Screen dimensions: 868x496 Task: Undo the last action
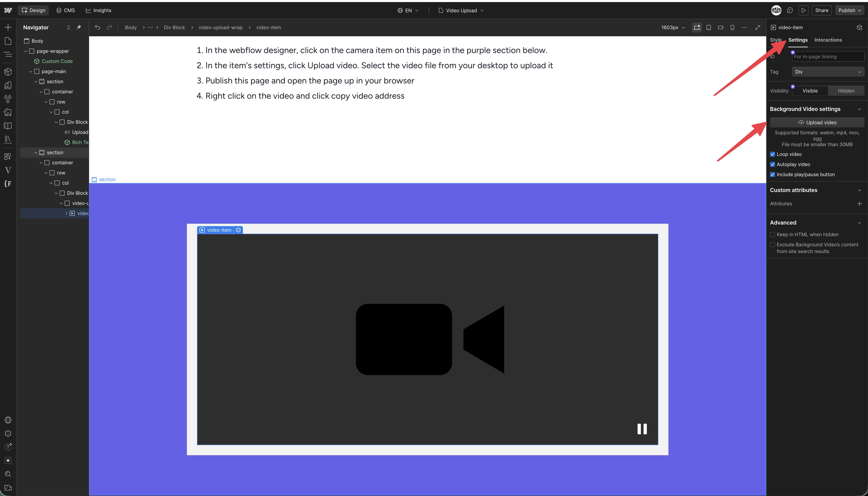pyautogui.click(x=98, y=27)
